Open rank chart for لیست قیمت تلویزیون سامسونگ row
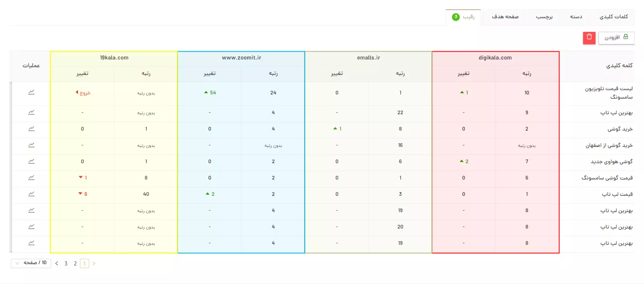The width and height of the screenshot is (644, 284). pos(31,92)
